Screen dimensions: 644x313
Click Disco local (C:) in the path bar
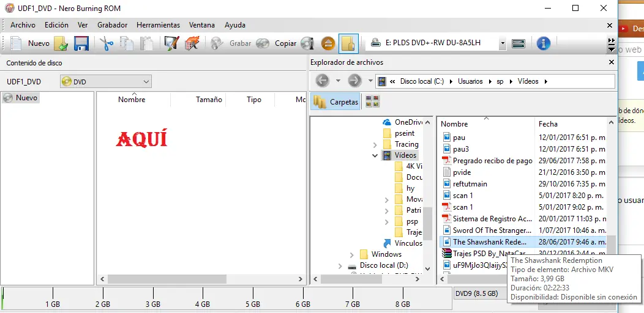coord(422,81)
